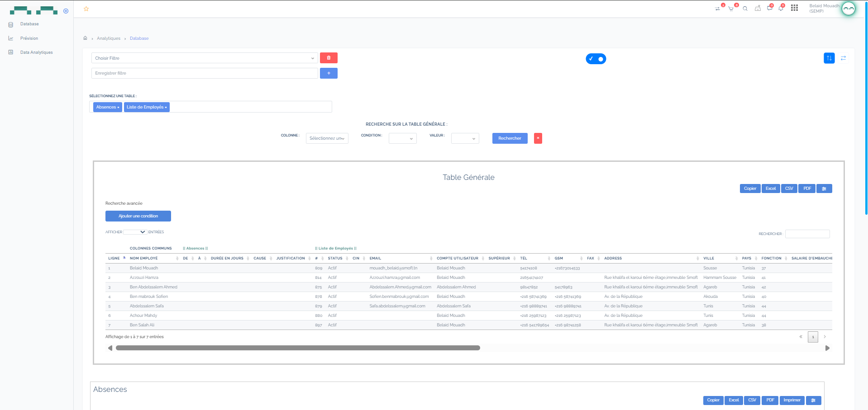Open column settings in Absences toolbar
This screenshot has height=410, width=868.
[813, 400]
